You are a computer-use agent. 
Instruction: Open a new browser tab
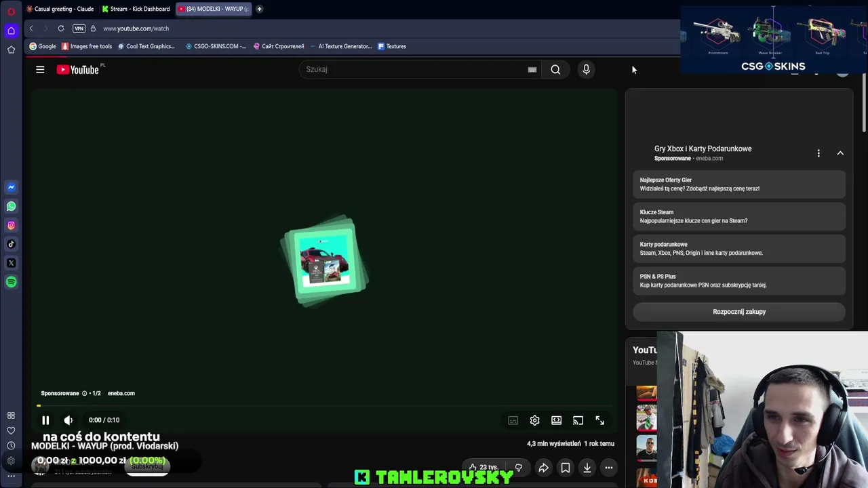(x=259, y=9)
